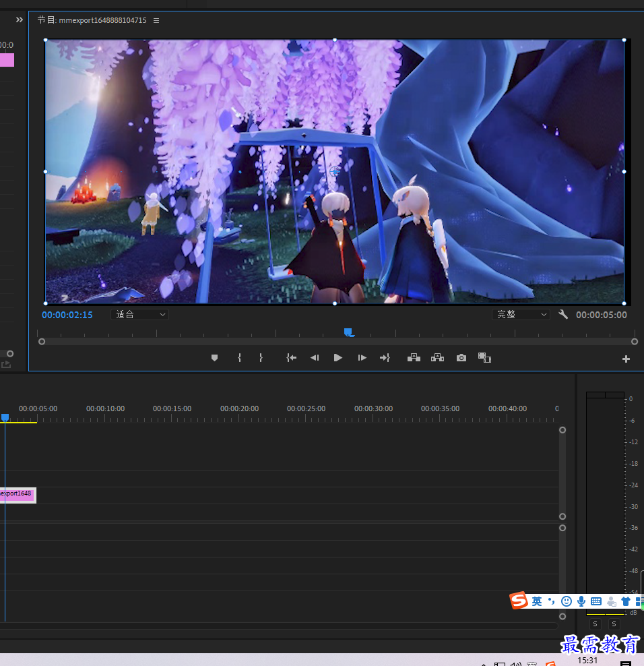Viewport: 644px width, 666px height.
Task: Play the sequence preview
Action: [x=338, y=358]
